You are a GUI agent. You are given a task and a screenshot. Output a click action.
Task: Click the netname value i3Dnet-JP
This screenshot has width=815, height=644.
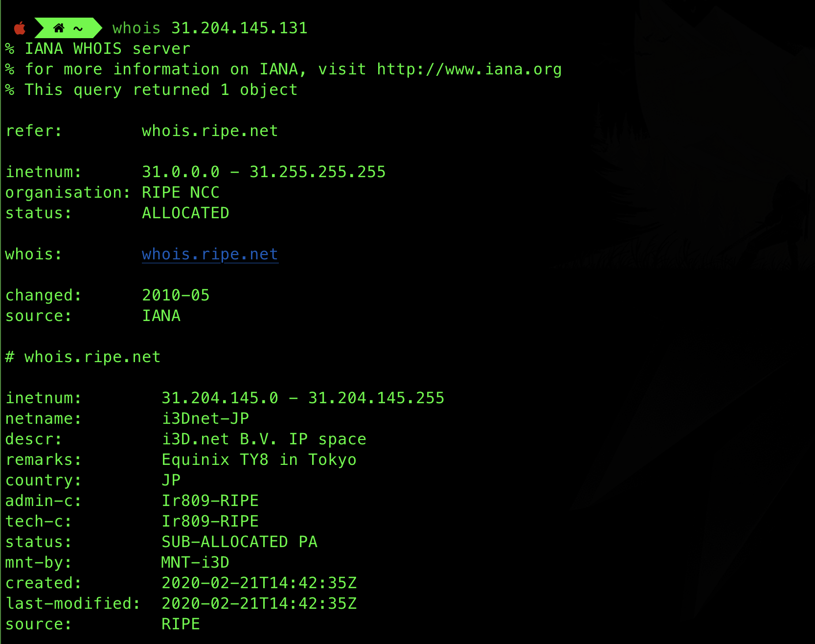(205, 419)
